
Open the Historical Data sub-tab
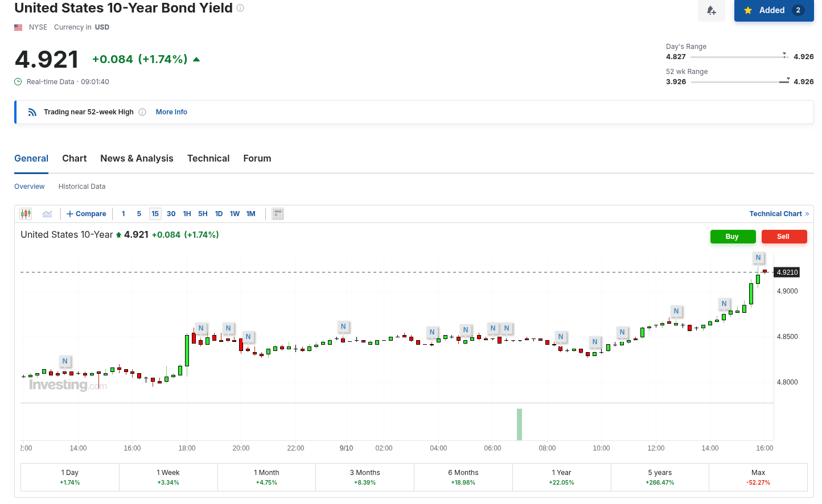pos(82,187)
